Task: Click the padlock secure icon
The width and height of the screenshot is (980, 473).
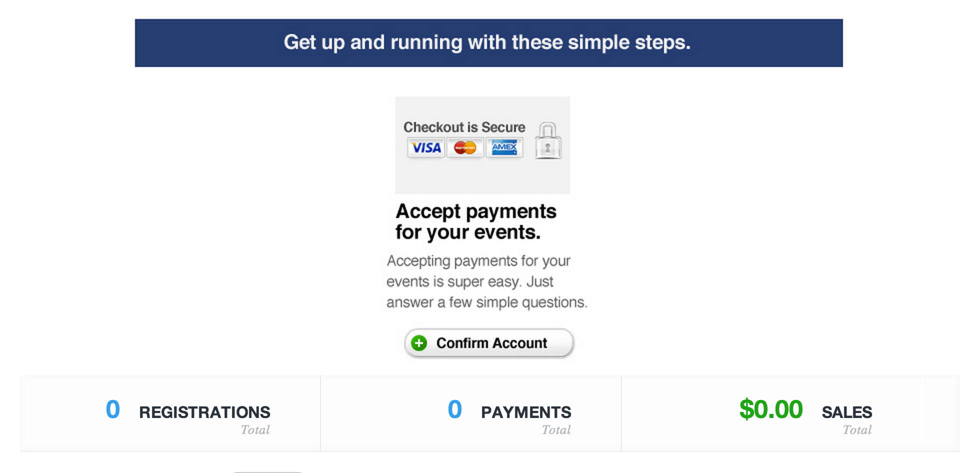Action: pos(548,141)
